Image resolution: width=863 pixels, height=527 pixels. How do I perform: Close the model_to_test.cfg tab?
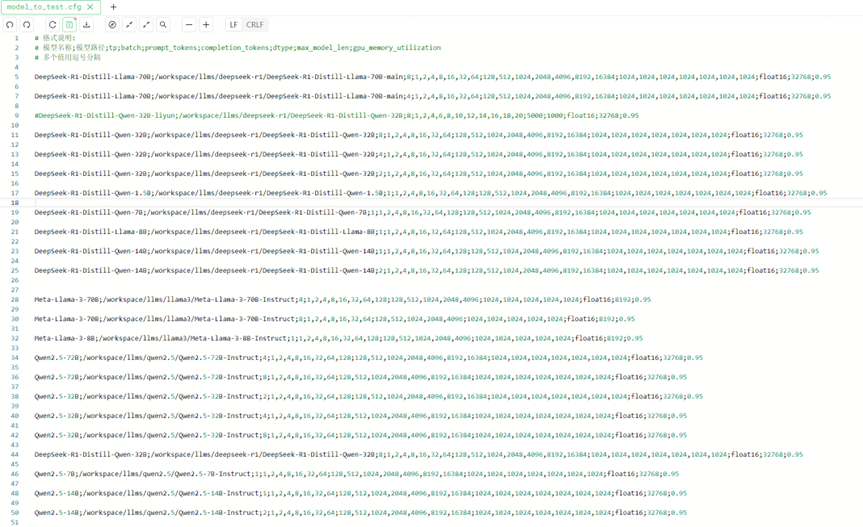(x=90, y=7)
